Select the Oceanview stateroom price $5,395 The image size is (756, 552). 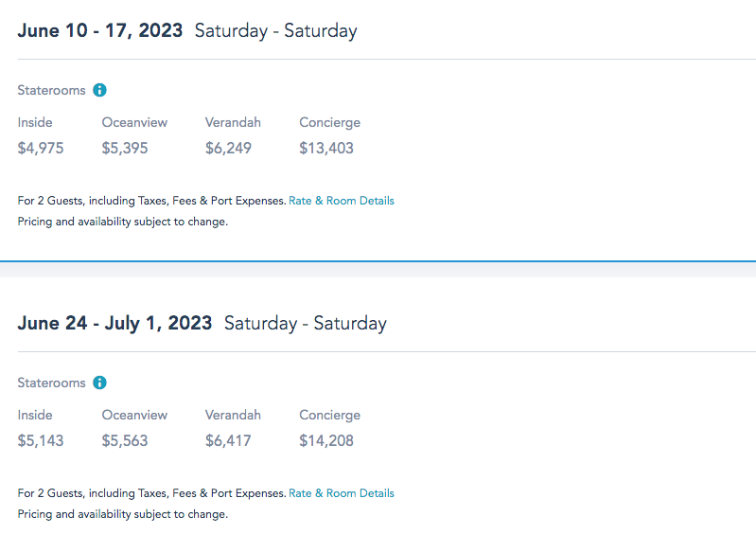tap(125, 148)
